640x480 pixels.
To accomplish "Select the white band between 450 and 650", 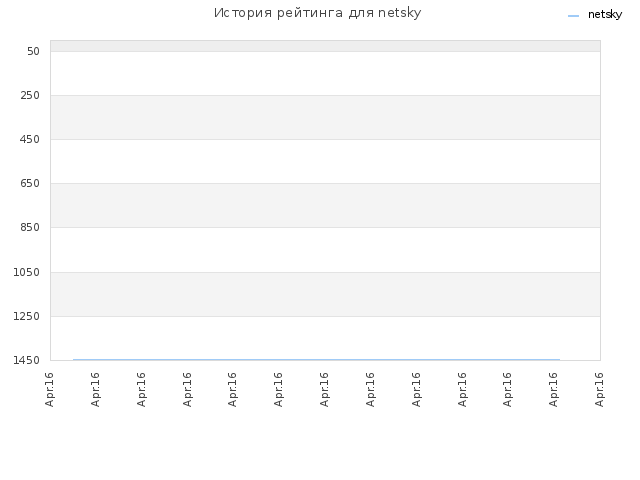I will tap(325, 162).
